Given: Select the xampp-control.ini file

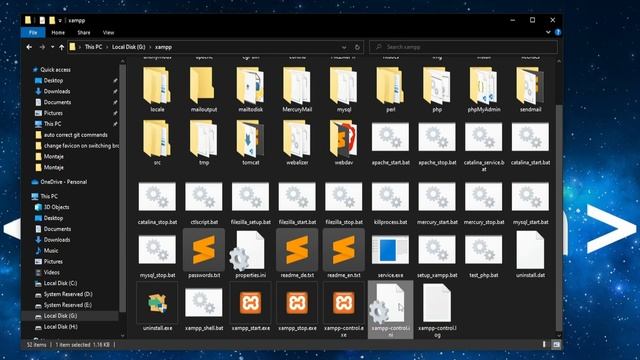Looking at the screenshot, I should pyautogui.click(x=390, y=309).
